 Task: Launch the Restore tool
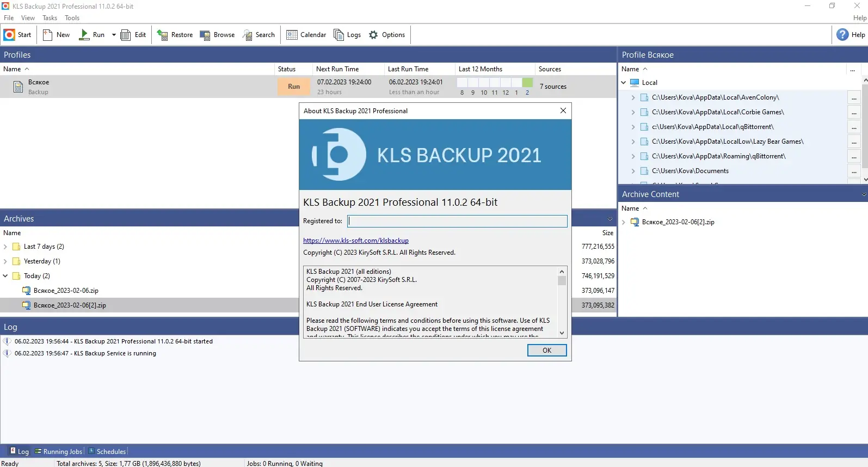(175, 35)
